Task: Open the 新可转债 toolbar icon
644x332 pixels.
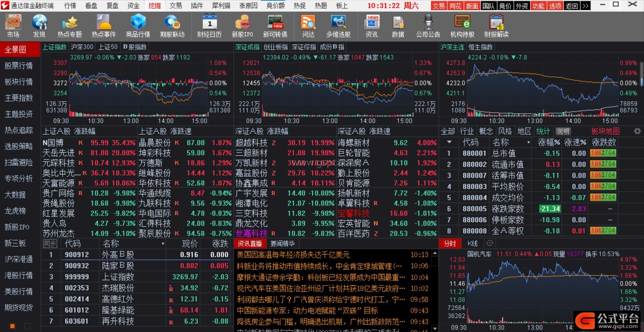Action: [275, 26]
